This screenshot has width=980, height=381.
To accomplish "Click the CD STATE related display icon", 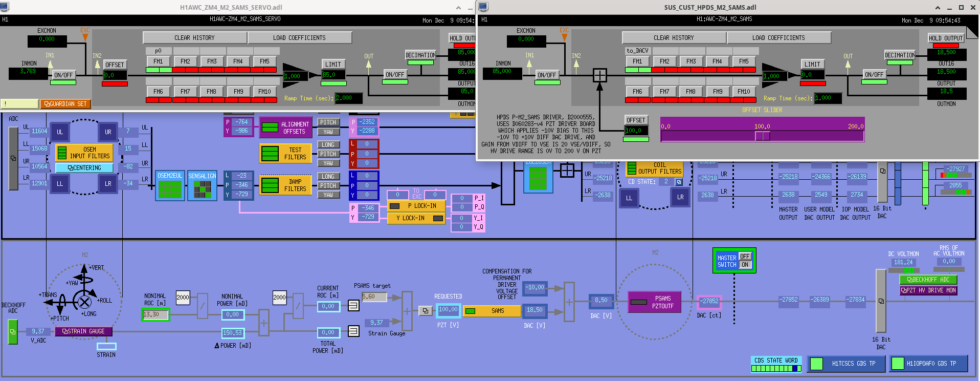I will click(679, 182).
